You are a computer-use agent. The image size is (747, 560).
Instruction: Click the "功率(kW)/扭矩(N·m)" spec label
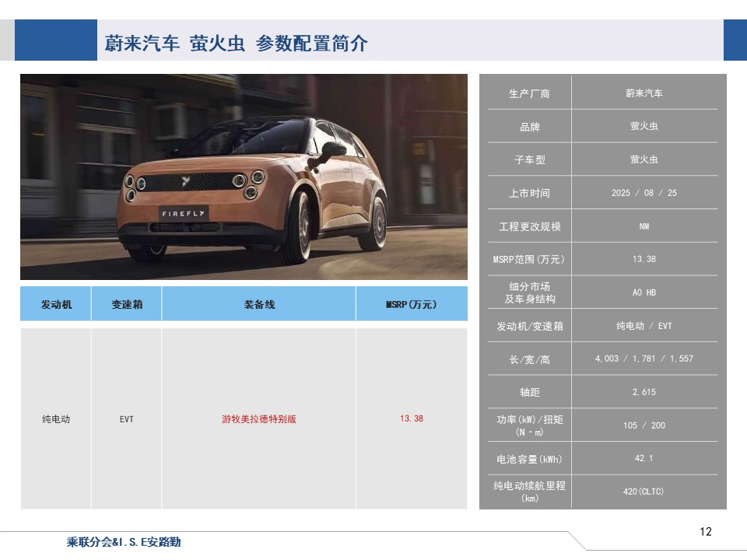(530, 425)
